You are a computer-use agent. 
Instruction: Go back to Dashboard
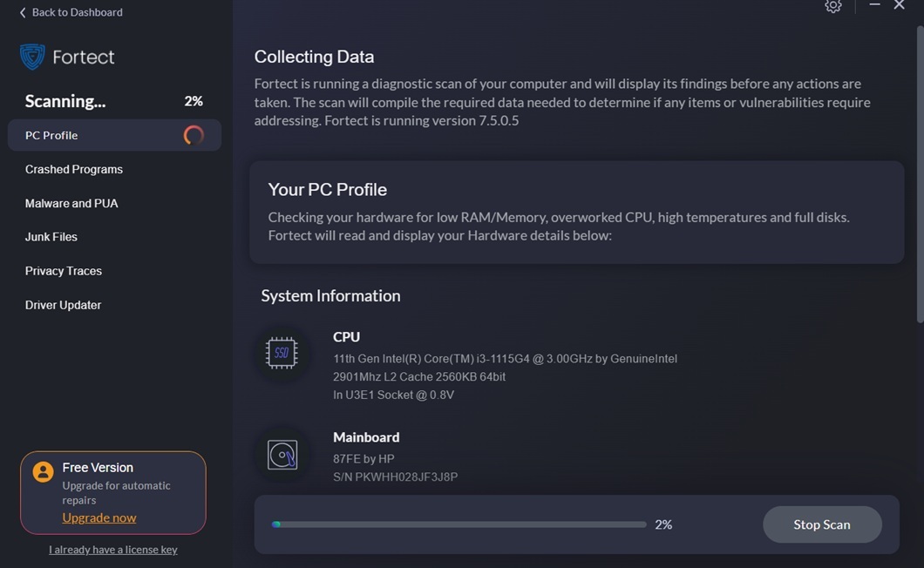point(71,12)
